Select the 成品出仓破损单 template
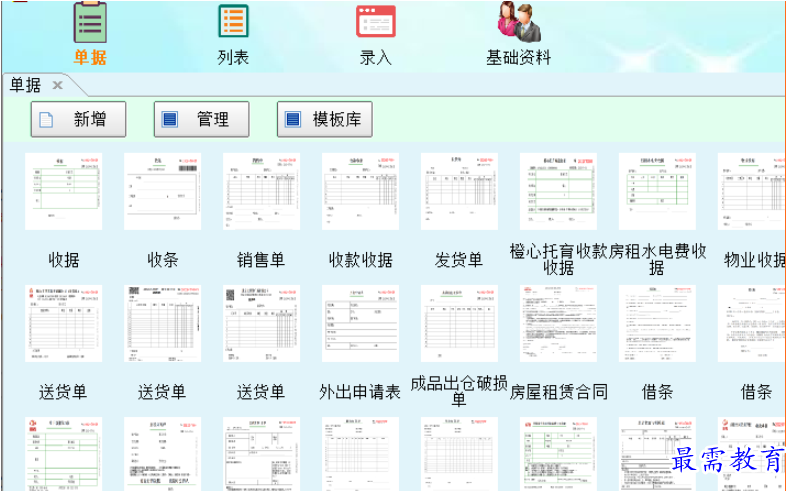The height and width of the screenshot is (491, 793). click(459, 324)
